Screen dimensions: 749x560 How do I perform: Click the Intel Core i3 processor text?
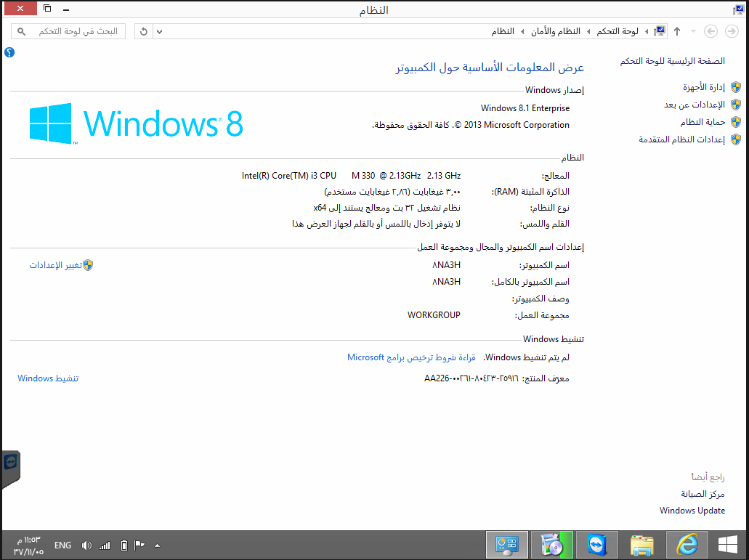point(351,176)
